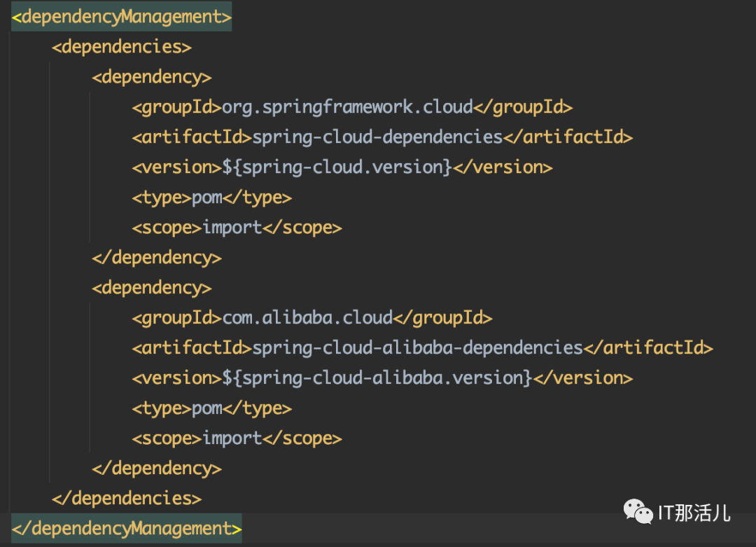756x547 pixels.
Task: Click the <version> tag before ${spring-cloud.version}
Action: tap(177, 167)
